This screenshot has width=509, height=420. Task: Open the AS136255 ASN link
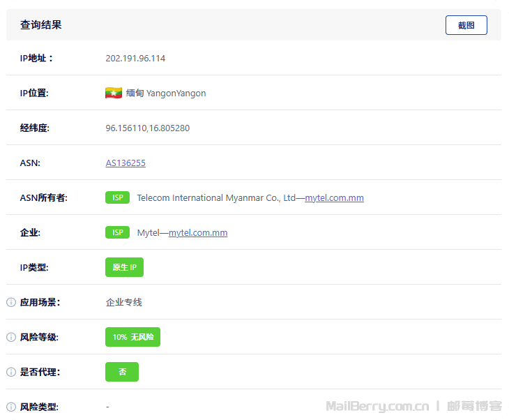[x=126, y=163]
